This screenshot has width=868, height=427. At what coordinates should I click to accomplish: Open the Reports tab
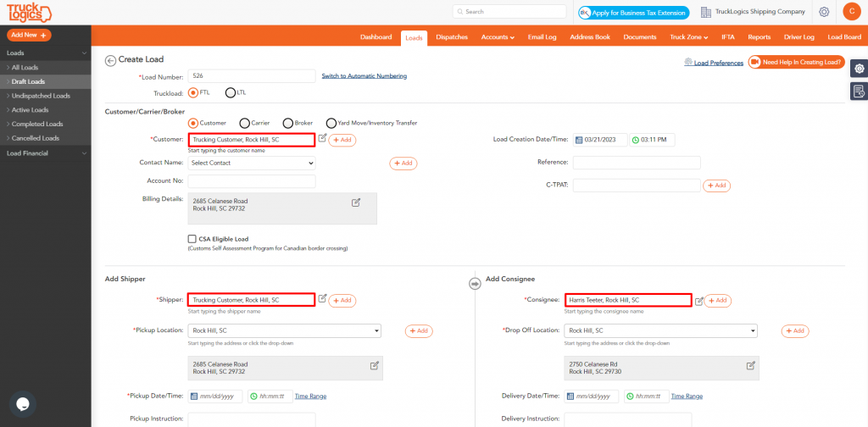point(759,37)
